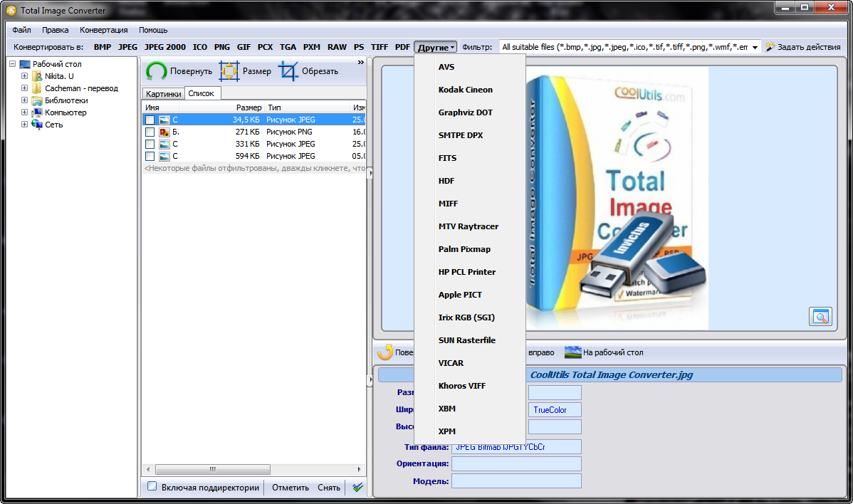
Task: Click the Снять button
Action: click(328, 488)
